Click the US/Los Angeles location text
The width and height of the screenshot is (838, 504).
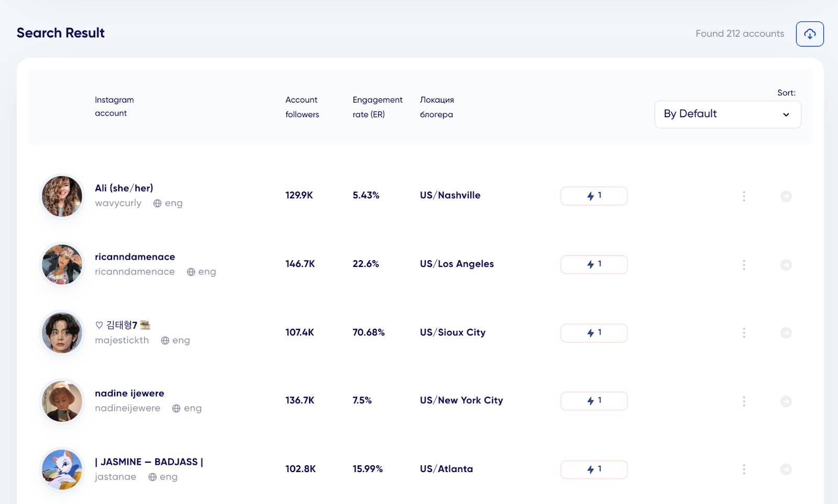coord(457,264)
